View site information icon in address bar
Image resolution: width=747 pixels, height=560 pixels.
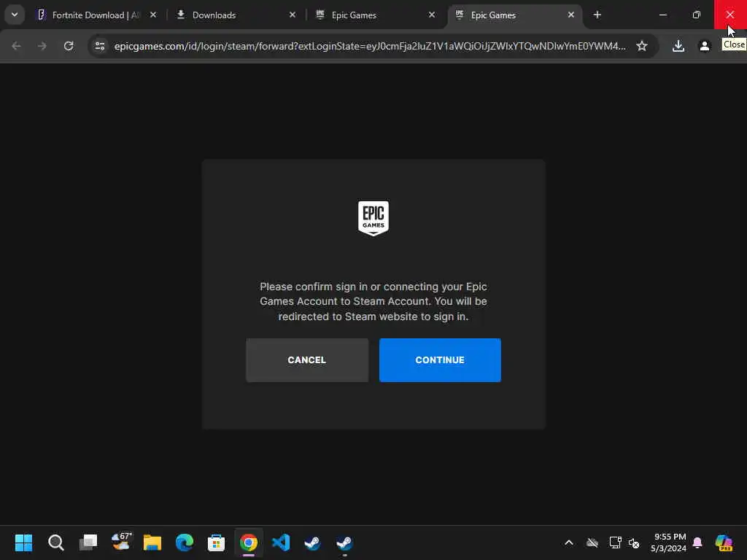(x=99, y=46)
